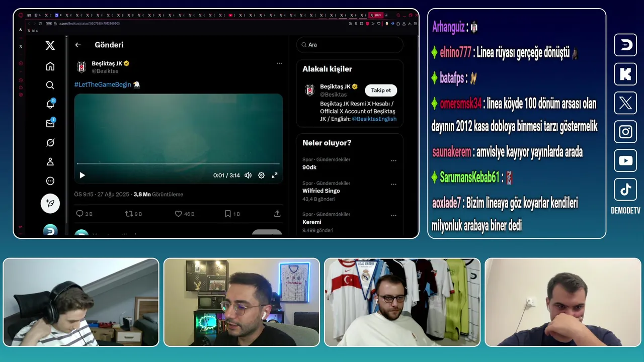
Task: Open three-dot menu beside Keremi trend
Action: [393, 216]
